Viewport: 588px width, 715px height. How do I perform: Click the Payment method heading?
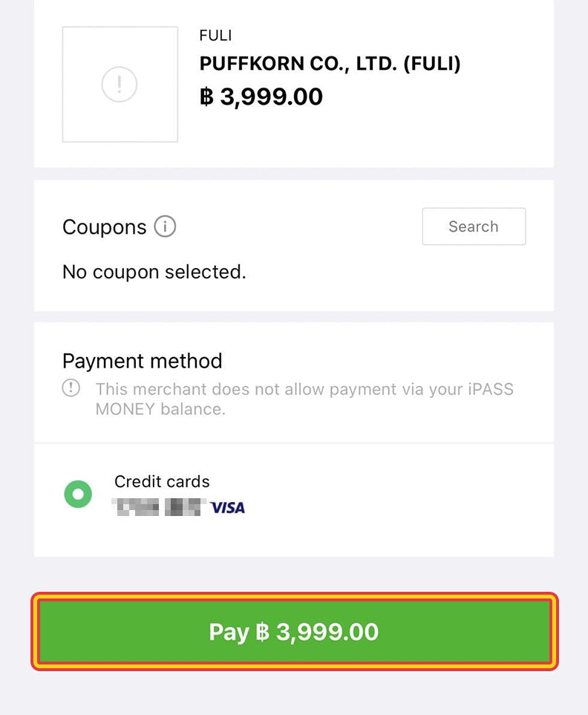(142, 362)
